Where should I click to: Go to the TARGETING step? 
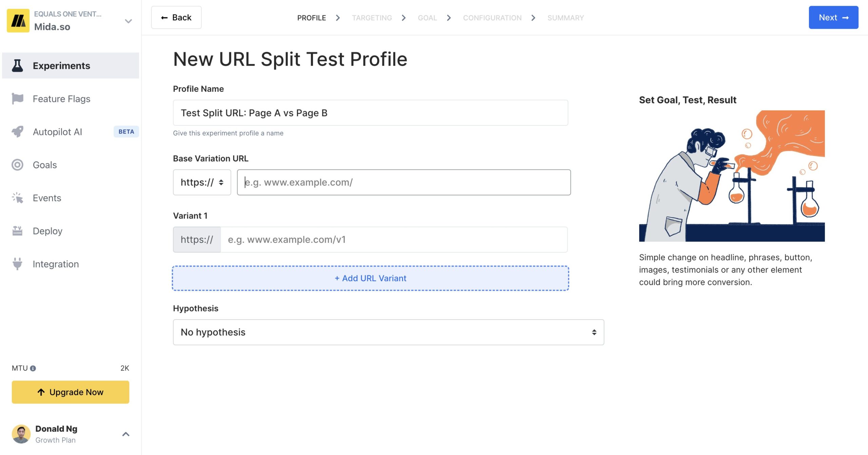click(372, 18)
